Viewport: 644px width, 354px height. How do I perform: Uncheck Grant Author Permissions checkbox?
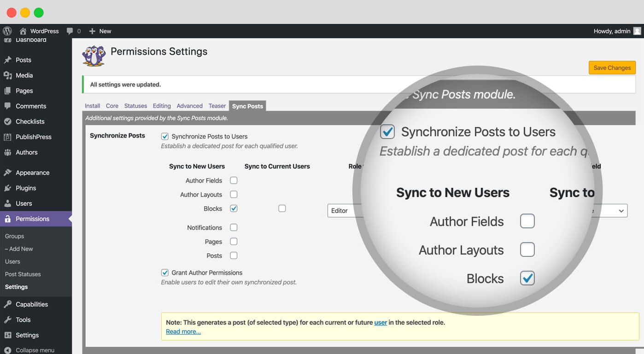point(164,273)
